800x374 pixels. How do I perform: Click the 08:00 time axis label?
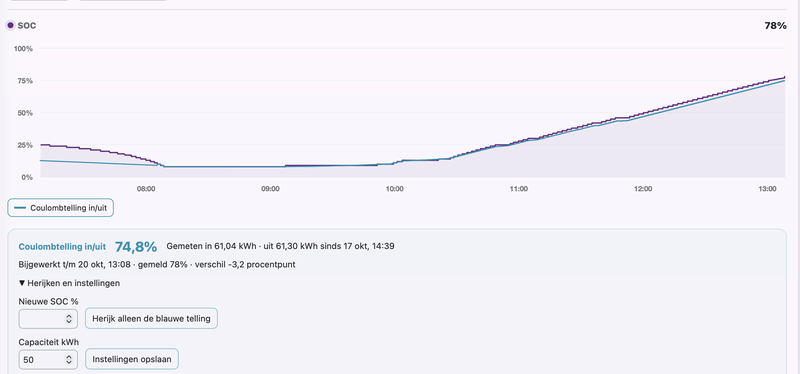146,189
